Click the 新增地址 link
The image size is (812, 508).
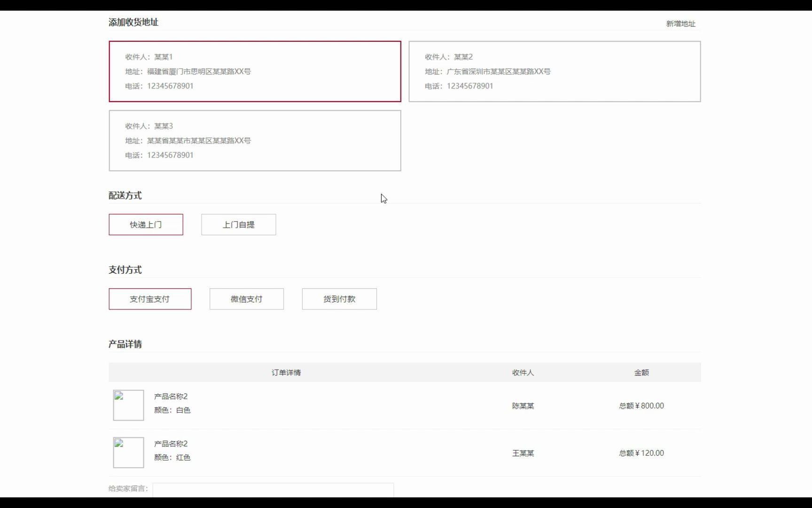680,24
